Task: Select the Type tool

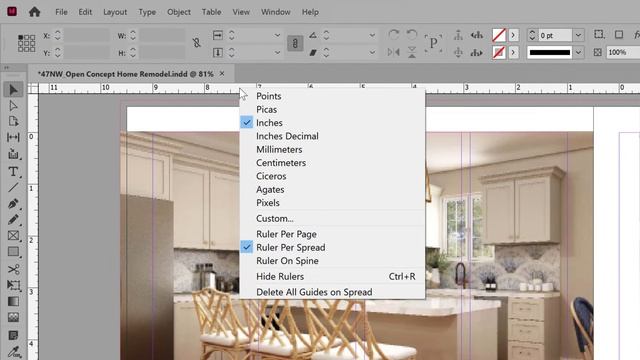Action: (13, 171)
